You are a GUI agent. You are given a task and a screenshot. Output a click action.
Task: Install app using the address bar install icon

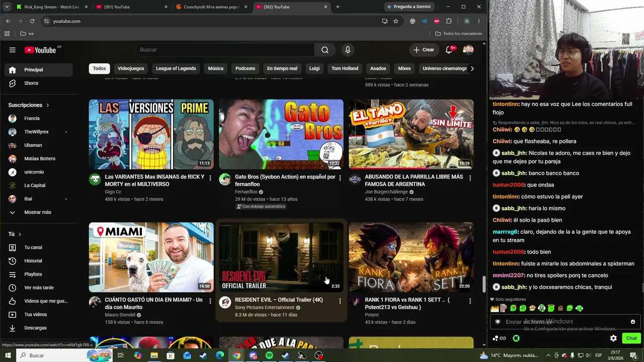point(385,21)
